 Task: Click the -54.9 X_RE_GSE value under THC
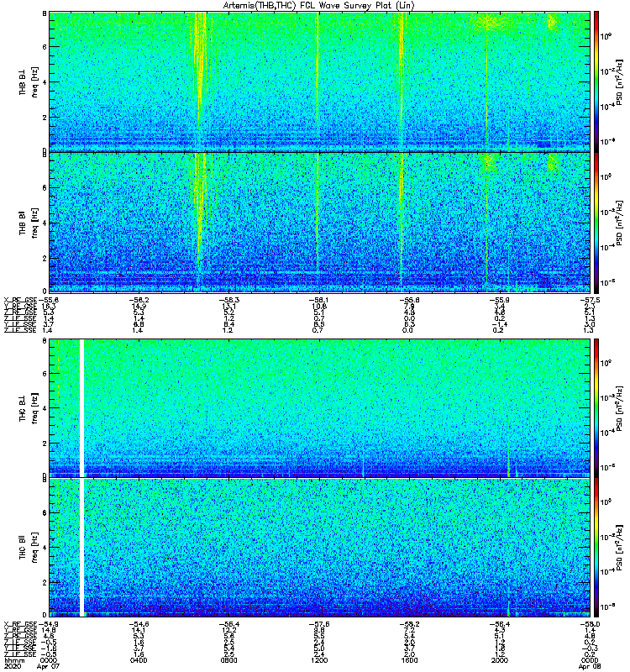pos(49,624)
